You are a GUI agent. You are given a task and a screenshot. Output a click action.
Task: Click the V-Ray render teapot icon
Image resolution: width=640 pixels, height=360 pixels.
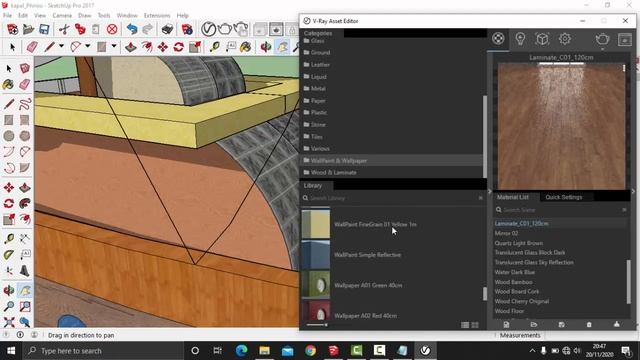pos(224,29)
